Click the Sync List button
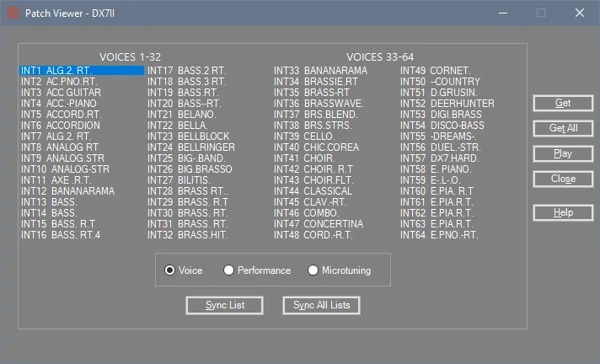600x364 pixels. [x=225, y=305]
